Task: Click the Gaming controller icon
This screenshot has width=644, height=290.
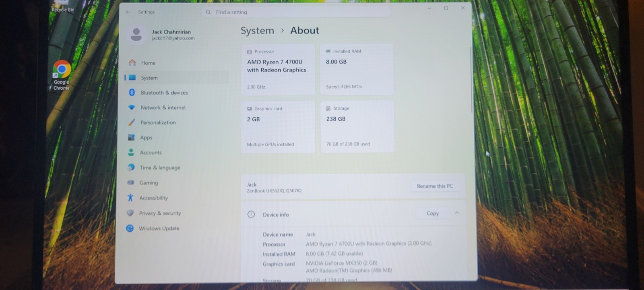Action: pos(130,182)
